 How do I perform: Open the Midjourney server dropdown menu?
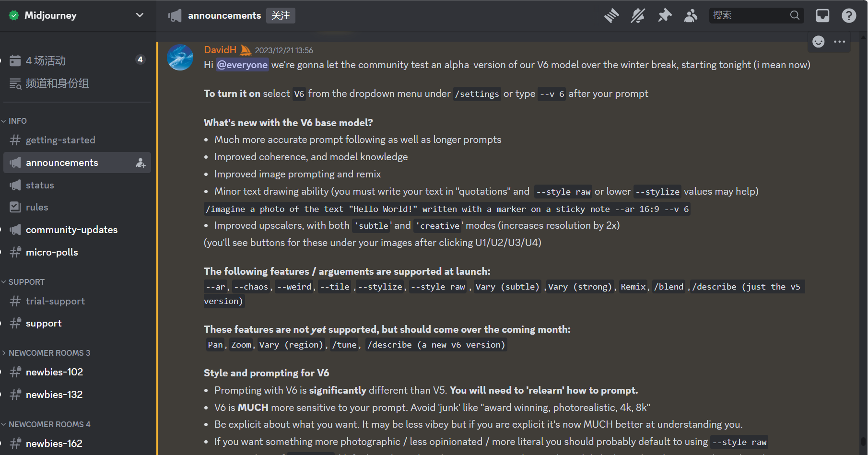tap(140, 15)
